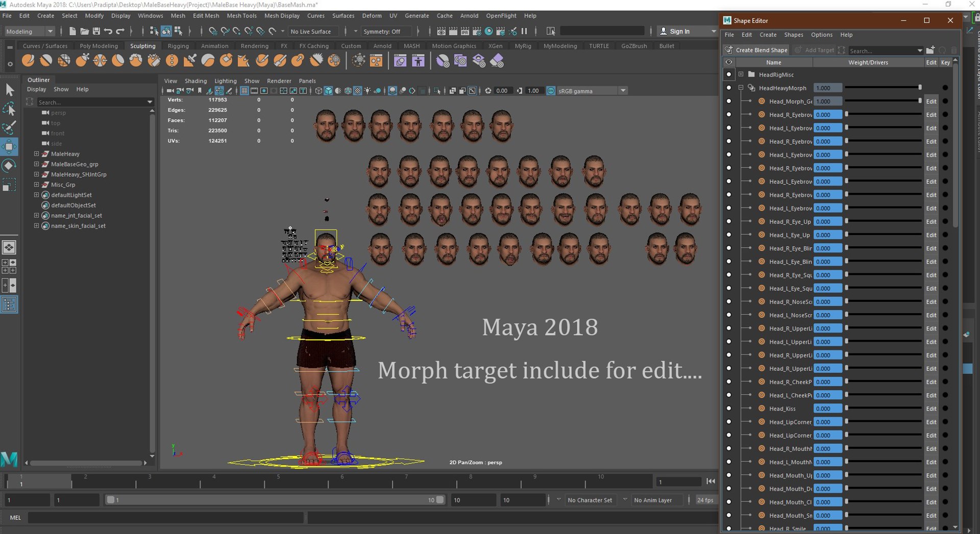Click the Head_Kiss weight slider

[x=883, y=409]
